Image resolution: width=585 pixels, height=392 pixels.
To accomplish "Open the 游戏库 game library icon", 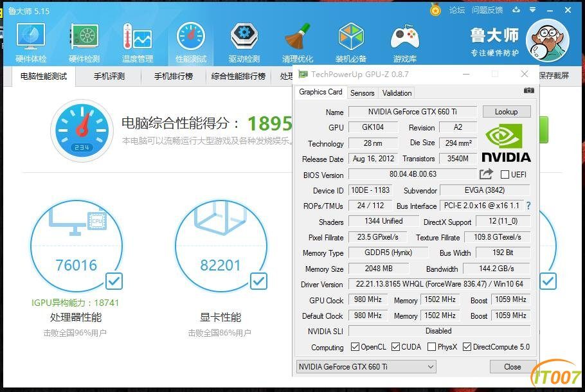I will pos(404,42).
